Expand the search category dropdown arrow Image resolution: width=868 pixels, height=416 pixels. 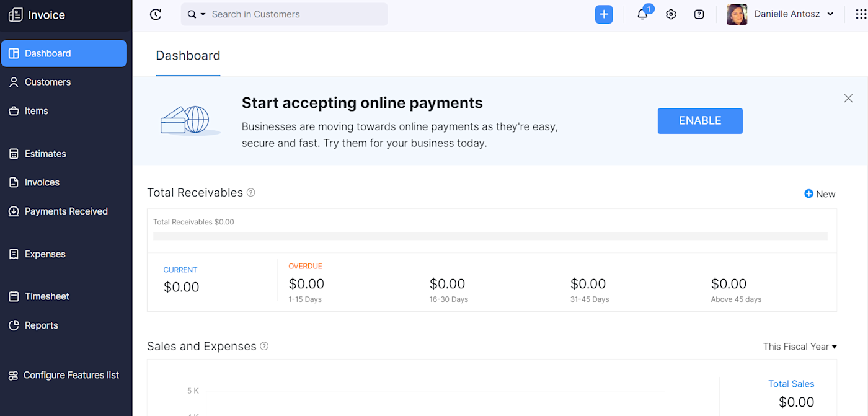coord(203,14)
